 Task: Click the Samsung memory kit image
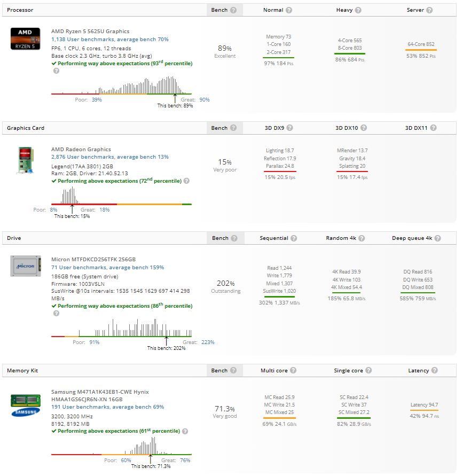(26, 405)
